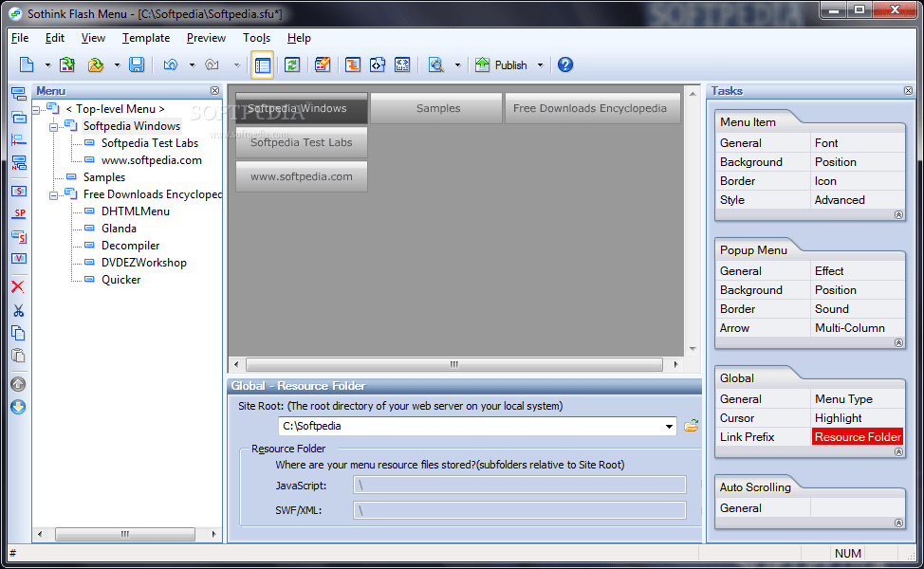924x569 pixels.
Task: Save the current menu with floppy icon
Action: (x=137, y=64)
